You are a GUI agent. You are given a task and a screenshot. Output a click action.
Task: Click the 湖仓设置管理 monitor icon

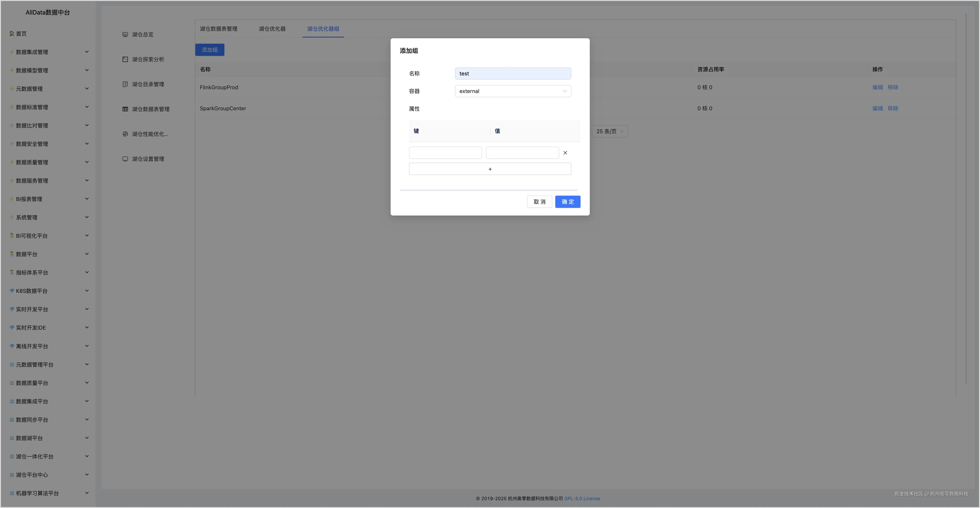125,159
